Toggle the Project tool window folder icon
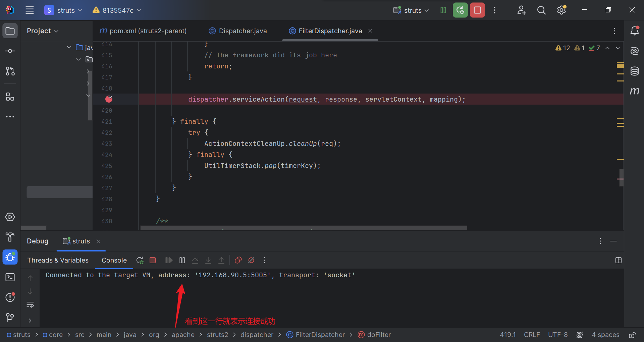The width and height of the screenshot is (644, 342). pyautogui.click(x=10, y=31)
